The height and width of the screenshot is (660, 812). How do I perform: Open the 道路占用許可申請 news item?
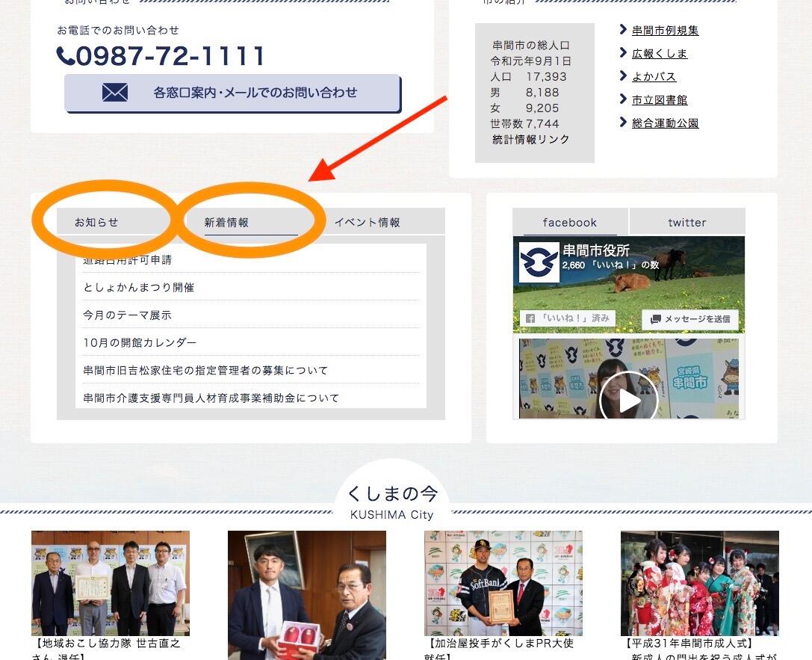click(128, 260)
